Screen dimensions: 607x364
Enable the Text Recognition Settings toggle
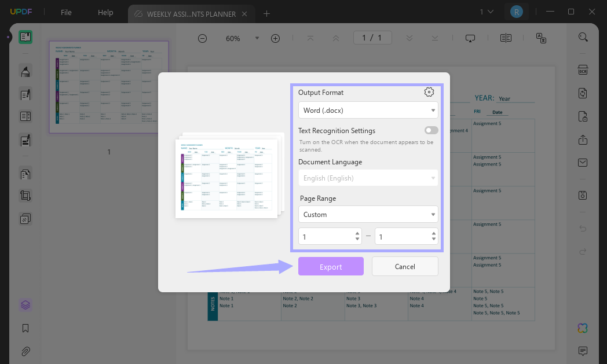click(431, 130)
